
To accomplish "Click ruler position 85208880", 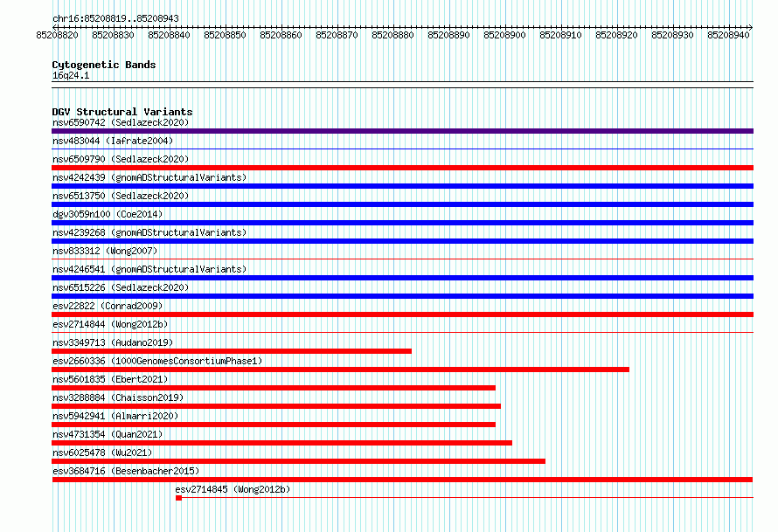I will [393, 35].
